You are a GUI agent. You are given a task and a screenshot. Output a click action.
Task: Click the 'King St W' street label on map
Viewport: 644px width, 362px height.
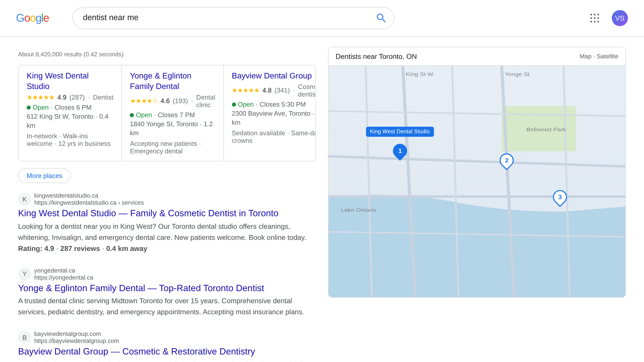point(419,74)
